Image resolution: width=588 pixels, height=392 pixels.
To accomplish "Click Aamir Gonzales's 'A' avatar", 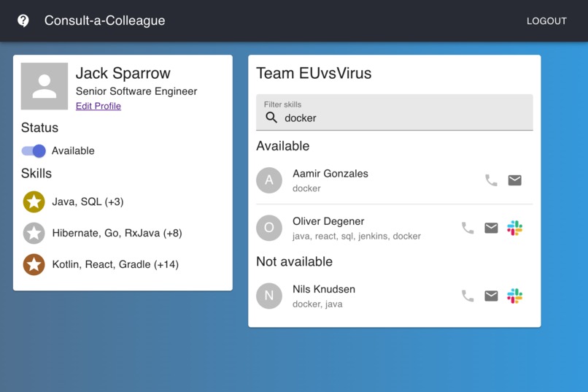I will pos(269,180).
